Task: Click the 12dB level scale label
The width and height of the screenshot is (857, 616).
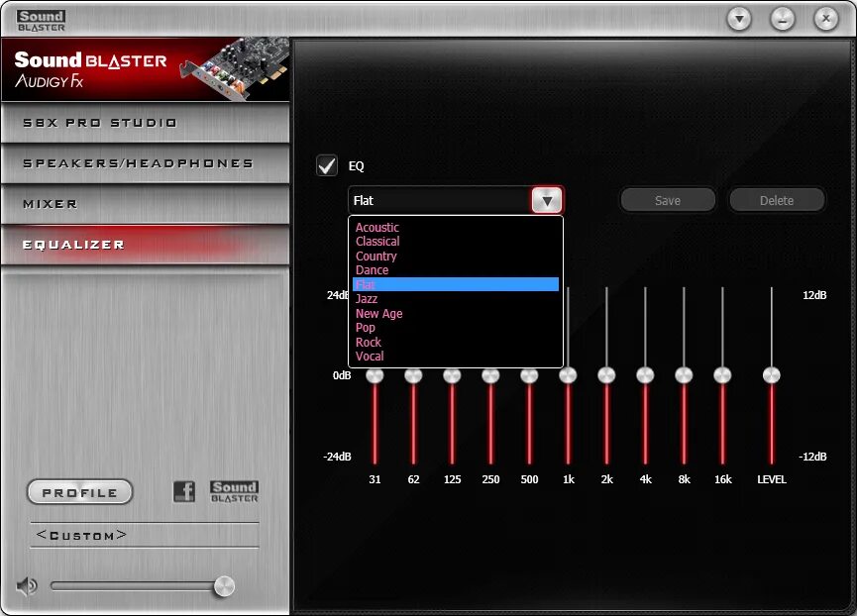Action: (x=814, y=295)
